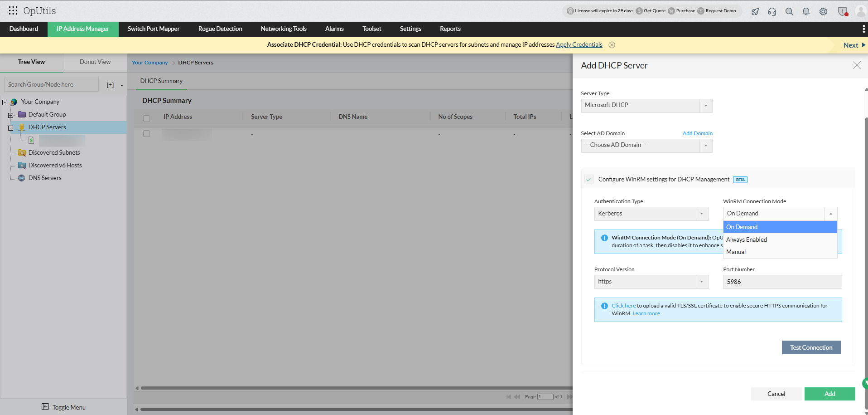
Task: Click the Your Company globe icon in tree
Action: (x=14, y=102)
